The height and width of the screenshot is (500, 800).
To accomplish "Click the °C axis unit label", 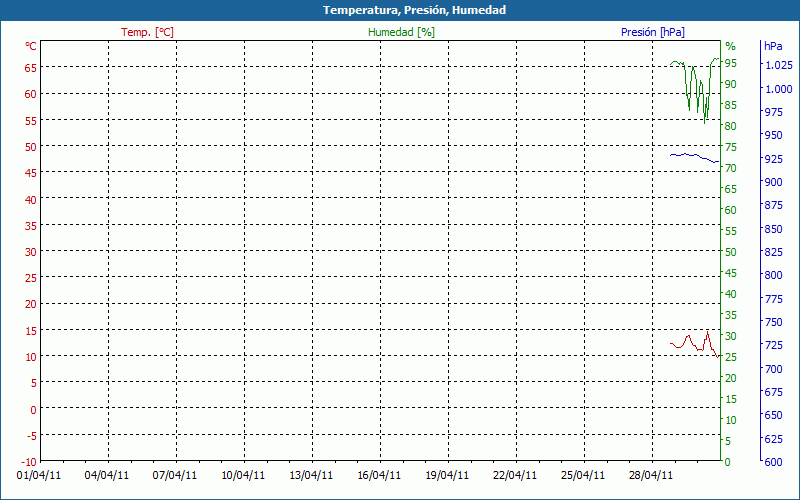I will [x=31, y=46].
